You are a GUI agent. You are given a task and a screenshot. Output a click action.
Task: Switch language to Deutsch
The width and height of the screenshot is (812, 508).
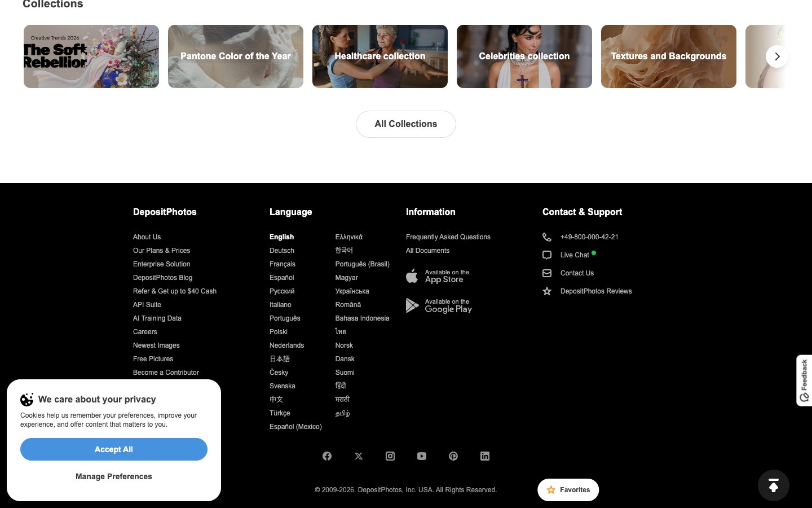tap(282, 251)
